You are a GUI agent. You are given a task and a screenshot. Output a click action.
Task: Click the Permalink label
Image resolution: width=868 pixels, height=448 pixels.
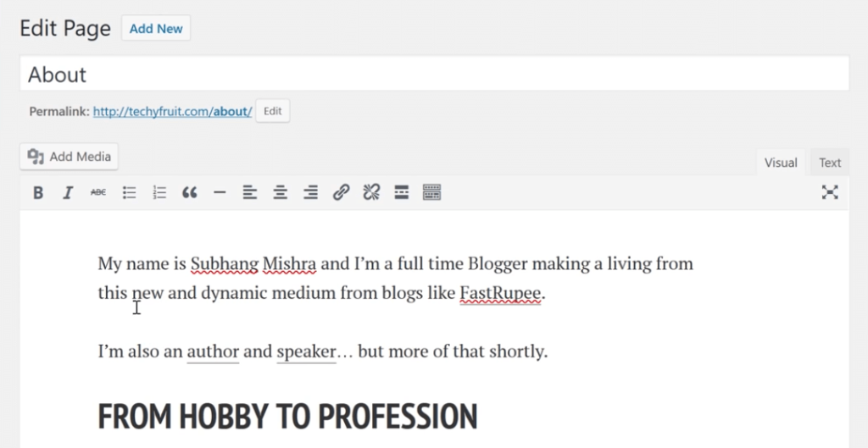59,112
